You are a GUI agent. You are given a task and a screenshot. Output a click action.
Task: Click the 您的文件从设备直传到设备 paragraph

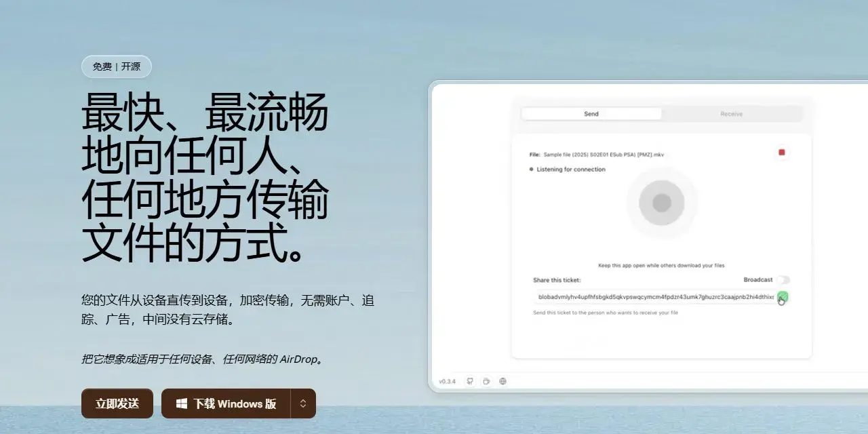coord(228,309)
